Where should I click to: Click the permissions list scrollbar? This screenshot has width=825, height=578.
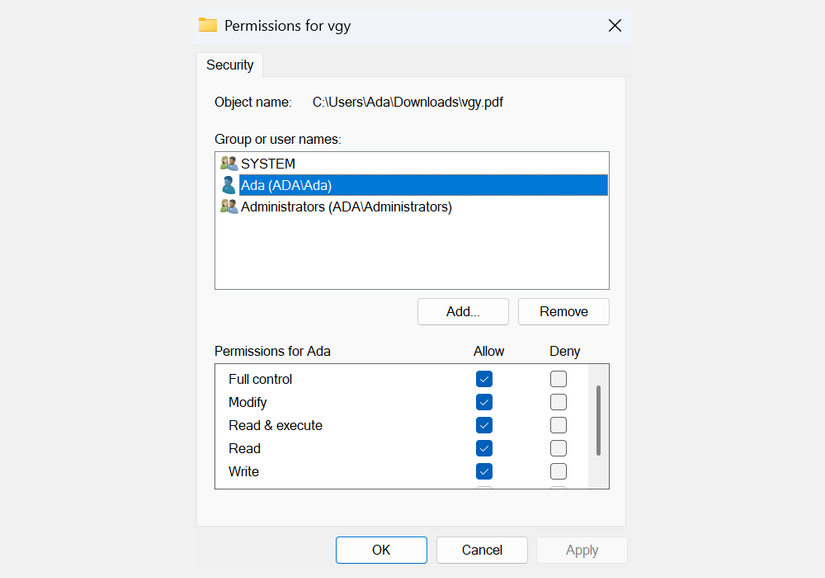point(599,420)
